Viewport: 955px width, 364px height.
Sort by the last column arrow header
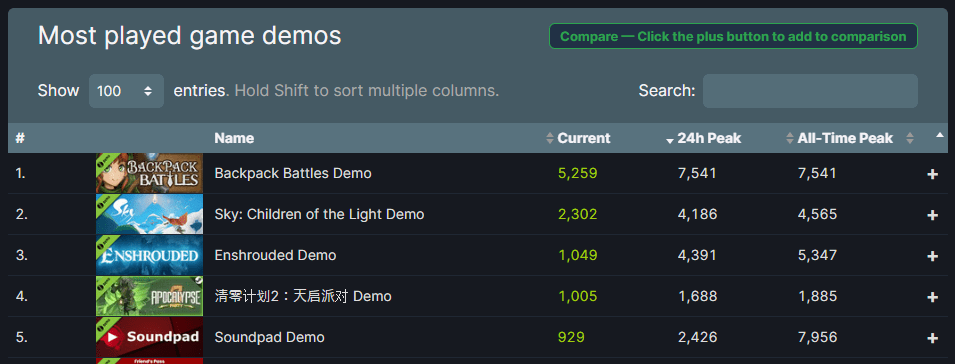(x=939, y=135)
